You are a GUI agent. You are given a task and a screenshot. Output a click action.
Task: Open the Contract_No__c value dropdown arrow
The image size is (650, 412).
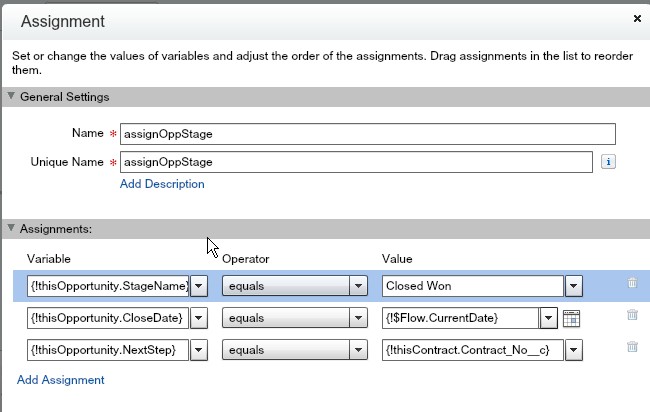point(573,349)
